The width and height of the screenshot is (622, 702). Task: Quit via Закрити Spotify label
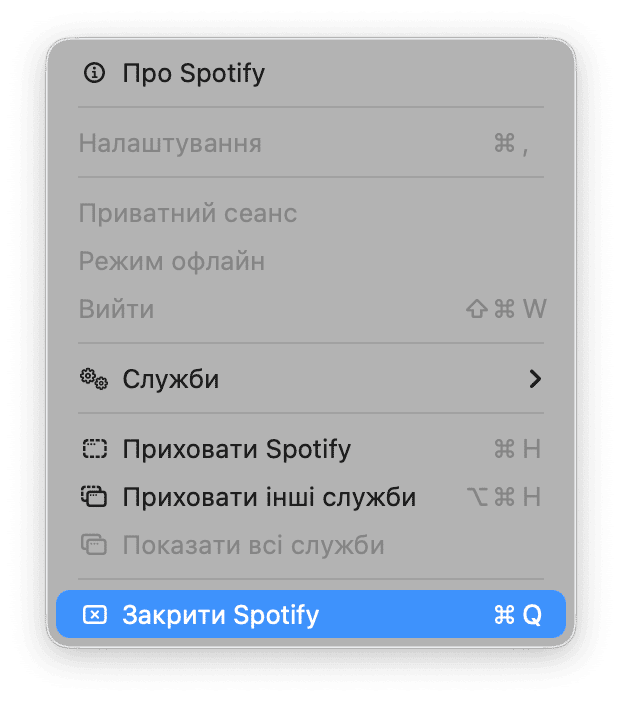pos(220,614)
